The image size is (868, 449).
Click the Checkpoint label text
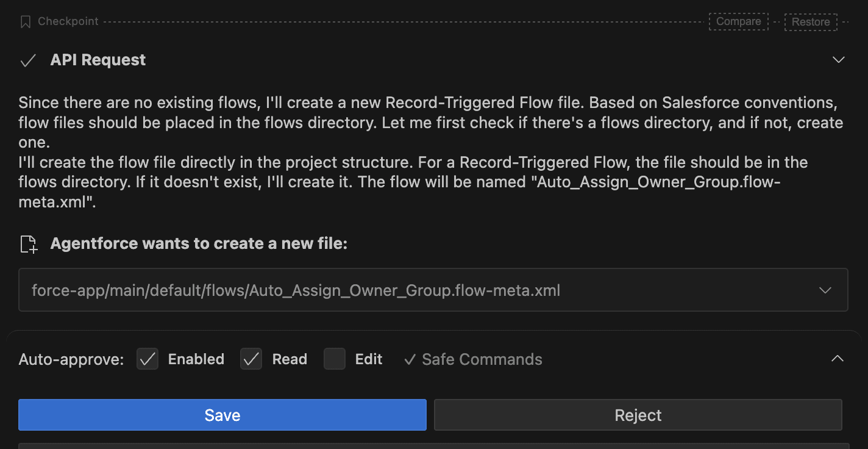click(68, 21)
